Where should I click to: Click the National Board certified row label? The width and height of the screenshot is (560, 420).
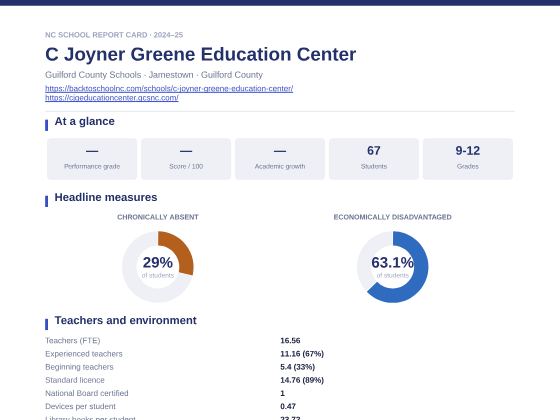click(x=86, y=393)
